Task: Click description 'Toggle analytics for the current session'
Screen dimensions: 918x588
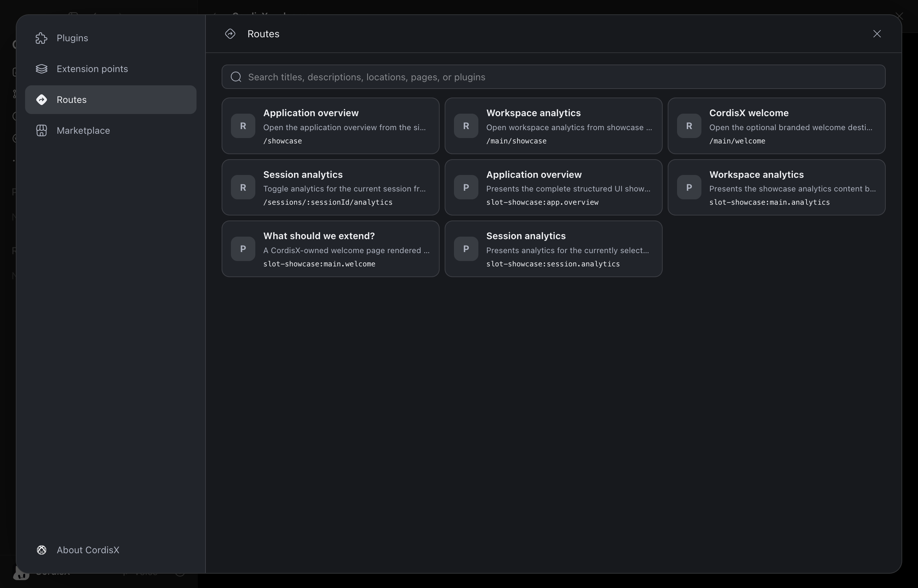Action: coord(344,189)
